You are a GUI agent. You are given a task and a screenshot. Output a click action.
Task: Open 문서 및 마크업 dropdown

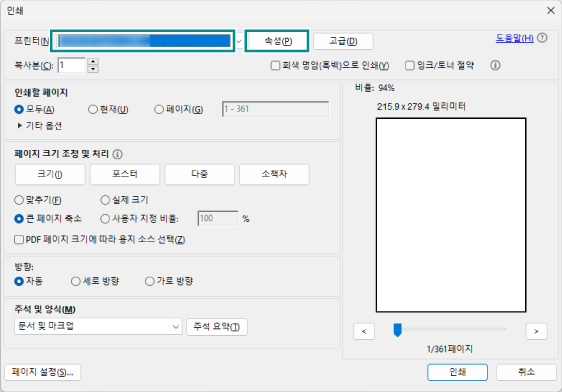pos(98,326)
